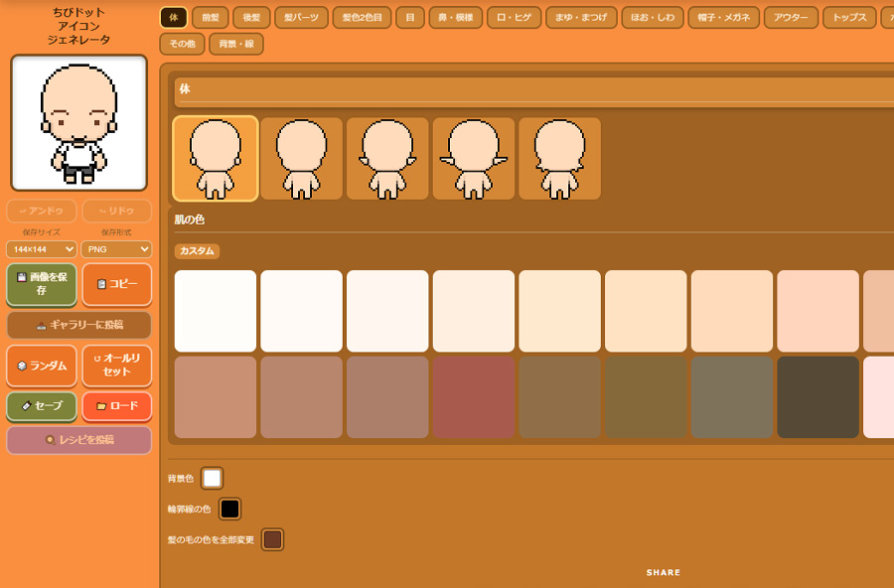Pick the darkest brown skin swatch
The width and height of the screenshot is (894, 588).
818,397
